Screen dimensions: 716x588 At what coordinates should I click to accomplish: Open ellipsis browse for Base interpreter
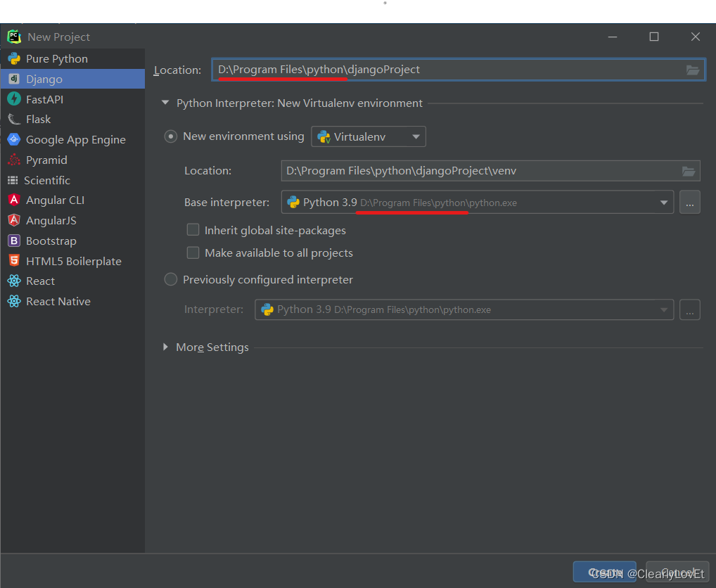pyautogui.click(x=689, y=203)
